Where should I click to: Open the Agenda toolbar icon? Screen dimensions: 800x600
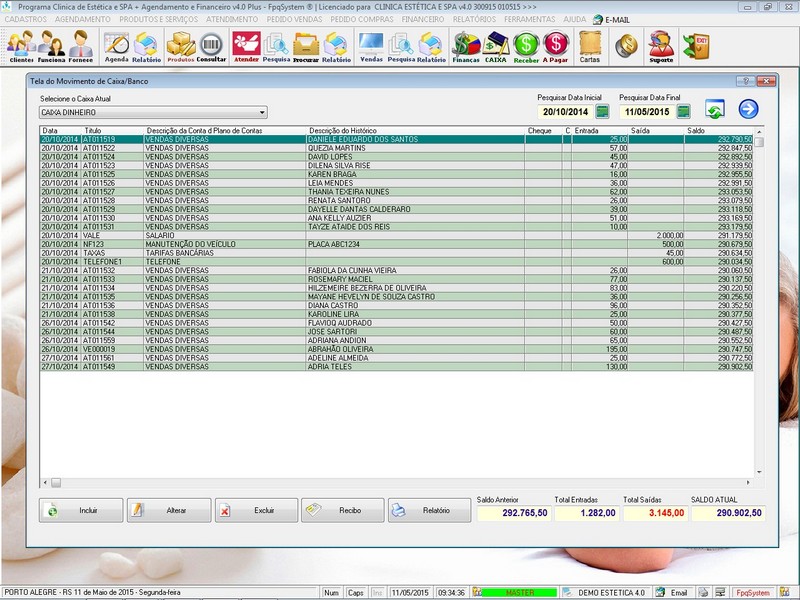click(x=116, y=47)
